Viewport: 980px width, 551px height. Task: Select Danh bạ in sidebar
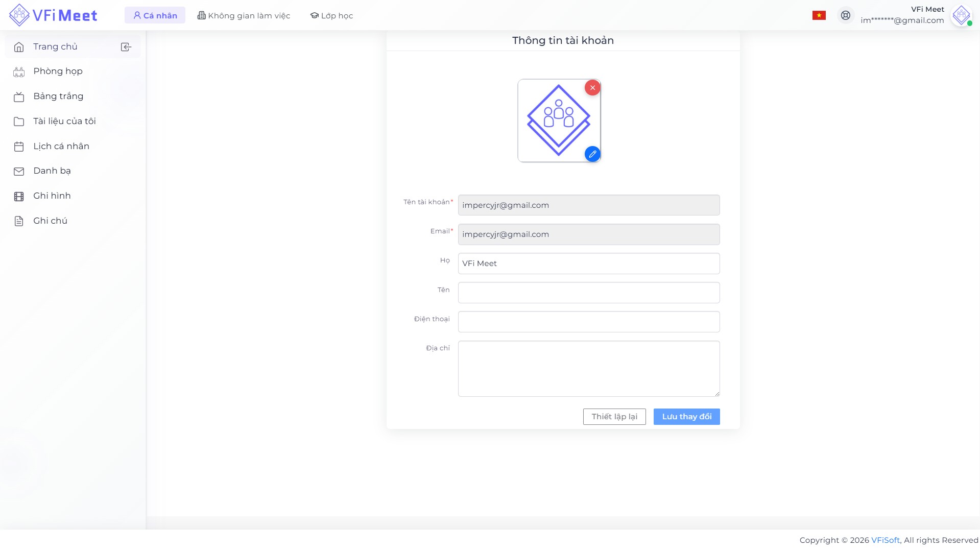tap(52, 171)
